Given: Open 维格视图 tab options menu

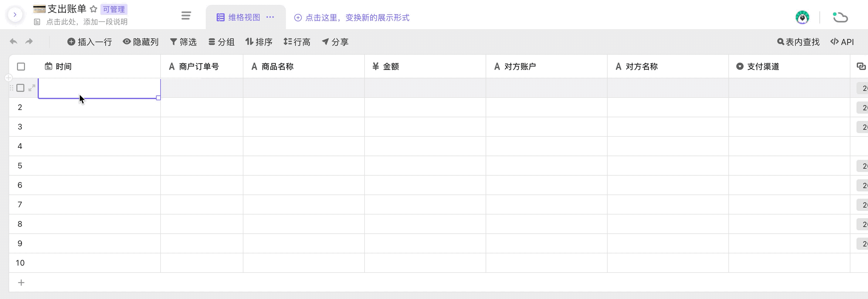Looking at the screenshot, I should [x=270, y=17].
